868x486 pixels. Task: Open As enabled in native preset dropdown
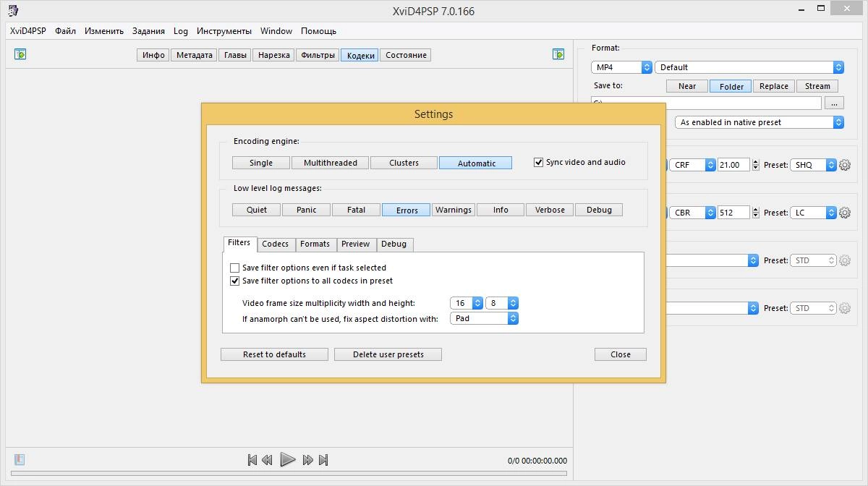click(x=759, y=122)
